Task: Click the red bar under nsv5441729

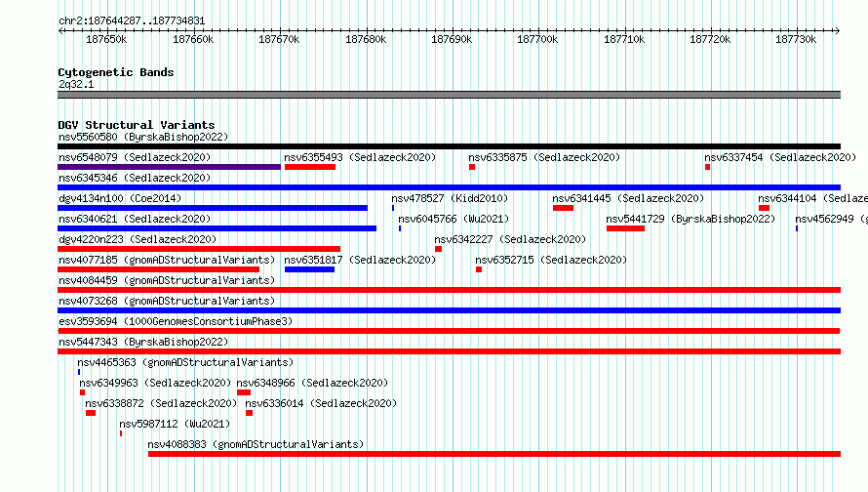Action: click(x=625, y=228)
